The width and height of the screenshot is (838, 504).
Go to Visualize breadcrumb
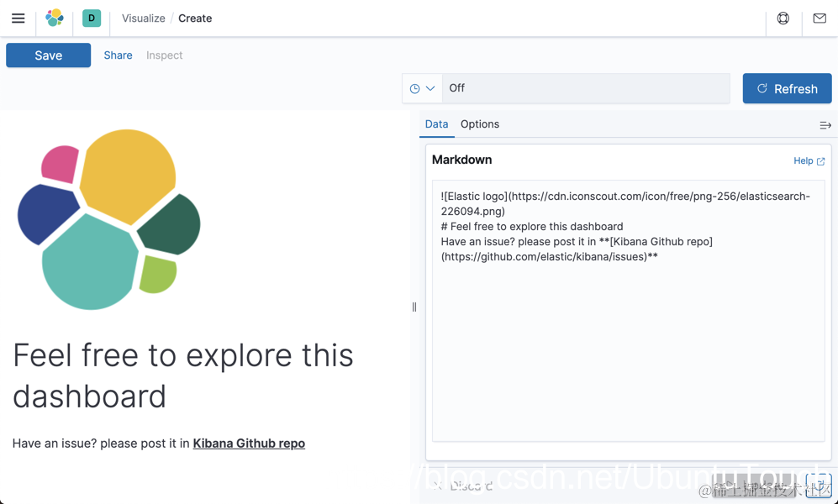[x=143, y=18]
